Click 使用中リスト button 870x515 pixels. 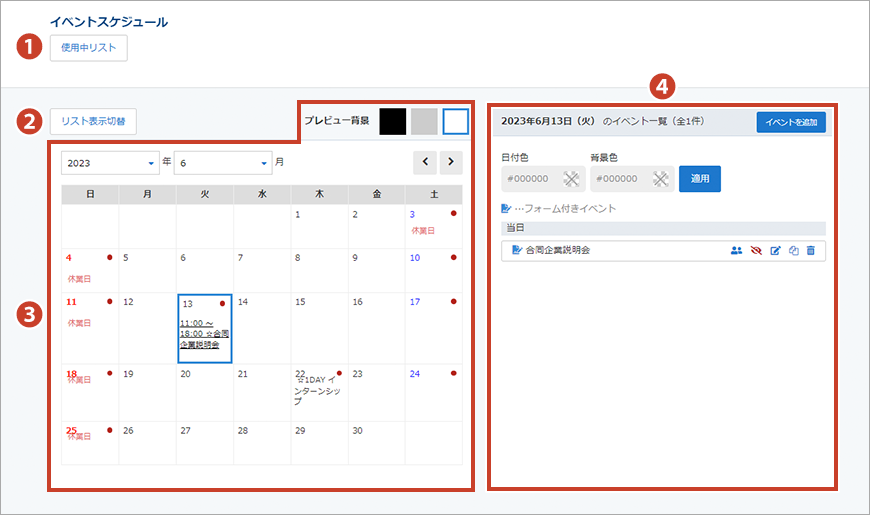tap(88, 48)
